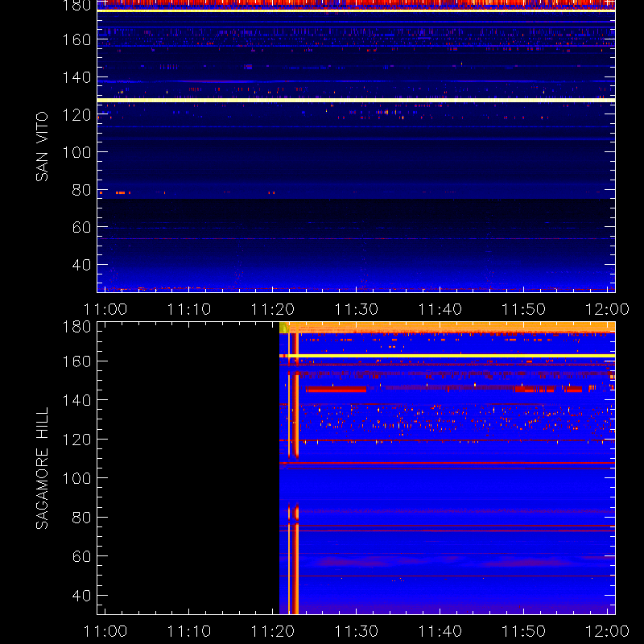Click the 12:00 time label under Sagamore Hill plot
Viewport: 644px width, 644px height.
(607, 631)
